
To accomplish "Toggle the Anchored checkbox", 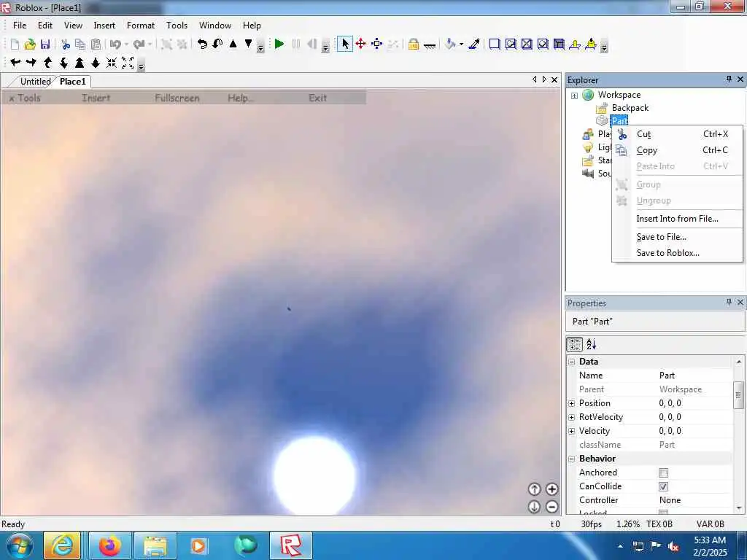I will tap(663, 472).
